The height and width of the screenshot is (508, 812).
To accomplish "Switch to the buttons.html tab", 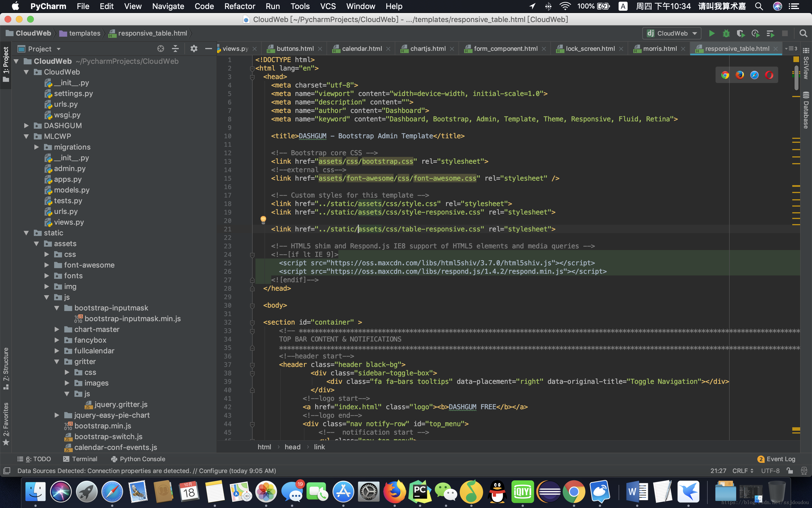I will pyautogui.click(x=295, y=49).
